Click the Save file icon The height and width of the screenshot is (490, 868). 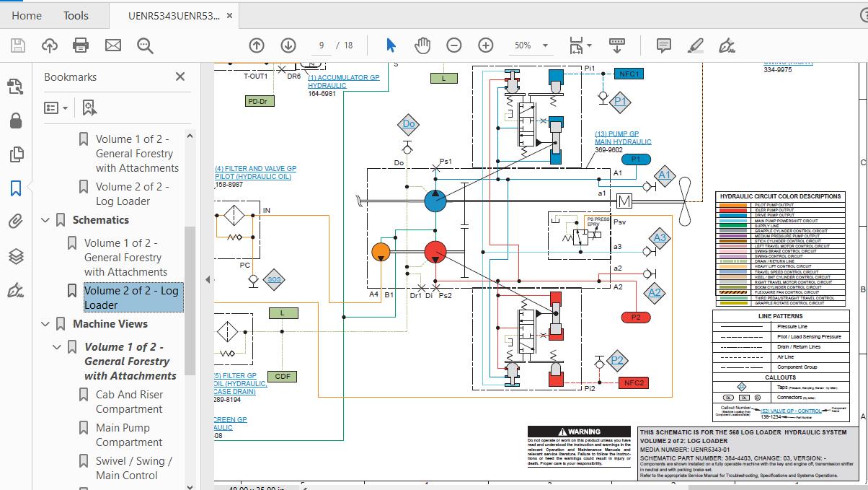pyautogui.click(x=18, y=45)
